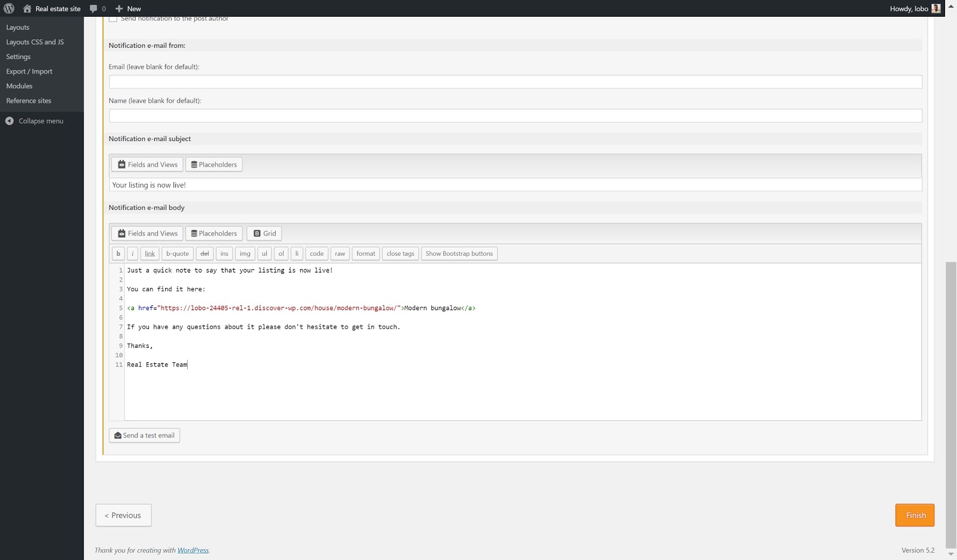Viewport: 957px width, 560px height.
Task: Click the bold b toolbar button
Action: tap(118, 253)
